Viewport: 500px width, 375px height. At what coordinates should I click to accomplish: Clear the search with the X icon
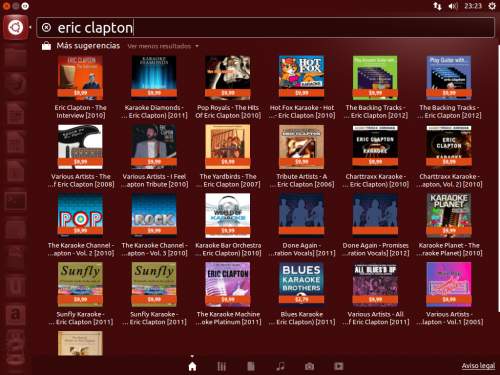coord(46,27)
